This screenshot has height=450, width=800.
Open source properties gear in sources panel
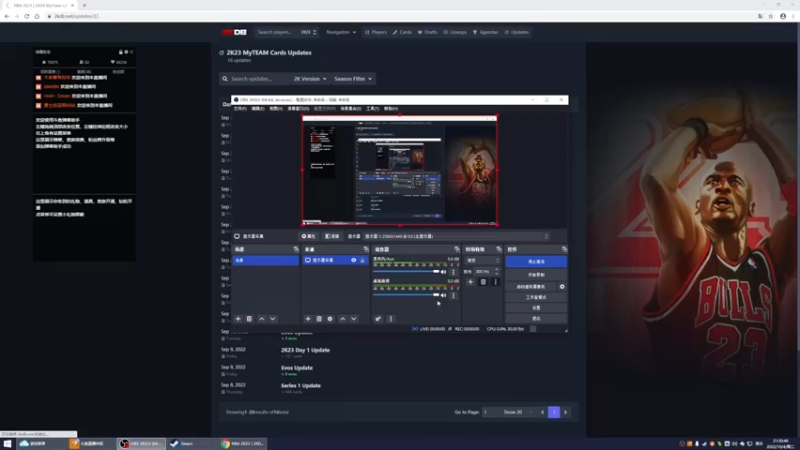(330, 319)
